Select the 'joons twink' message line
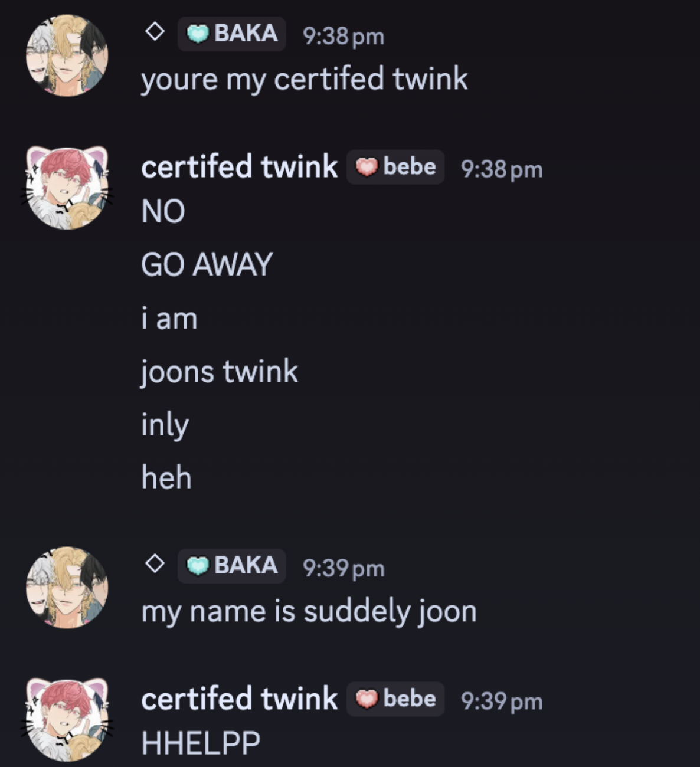Screen dimensions: 700x767 [x=220, y=372]
